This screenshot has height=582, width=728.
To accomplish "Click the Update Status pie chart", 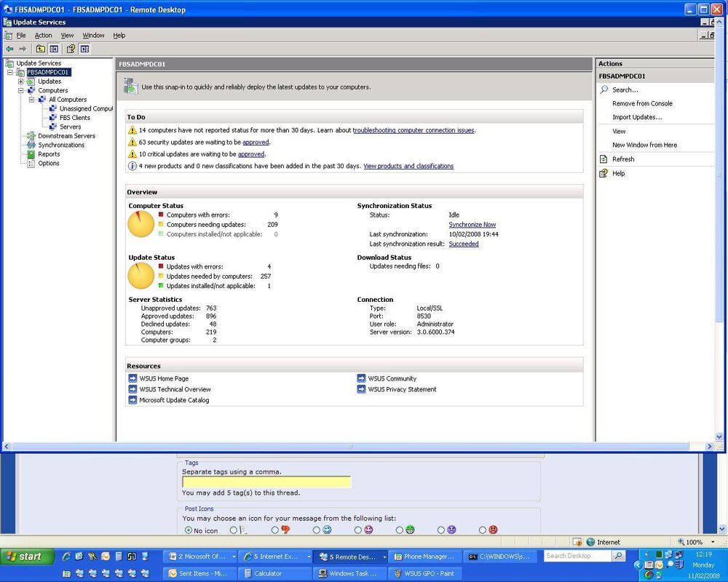I will pos(141,276).
